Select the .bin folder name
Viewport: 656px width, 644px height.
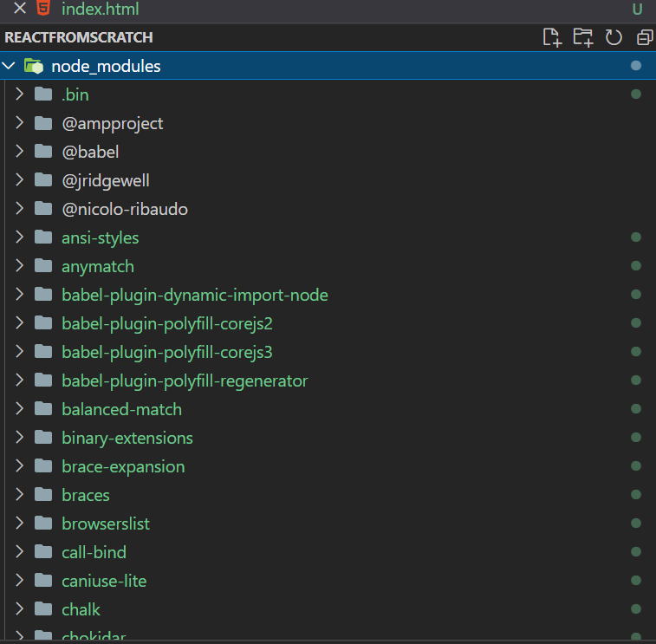coord(75,95)
